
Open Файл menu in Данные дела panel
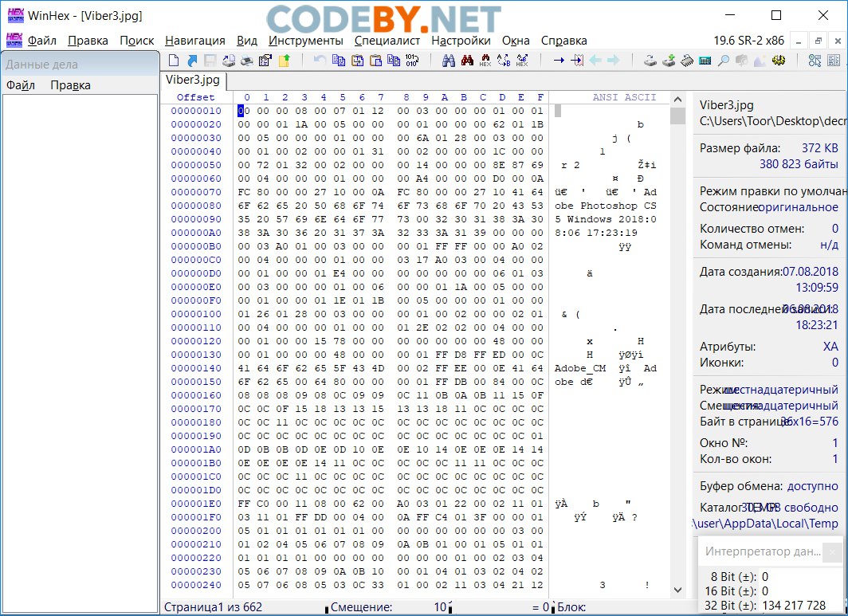(21, 85)
